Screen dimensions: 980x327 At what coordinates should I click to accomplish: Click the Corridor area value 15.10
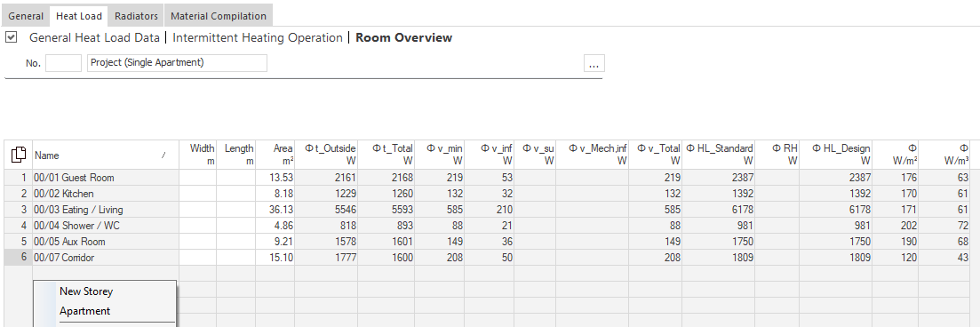click(275, 258)
